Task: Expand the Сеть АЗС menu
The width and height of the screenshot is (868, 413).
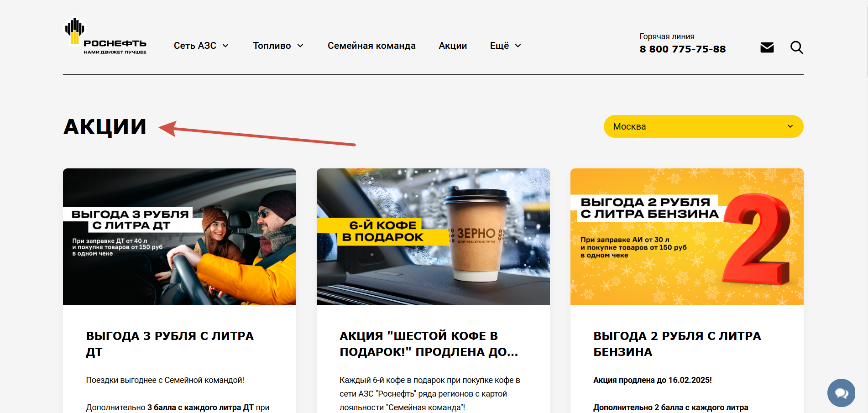Action: (201, 46)
